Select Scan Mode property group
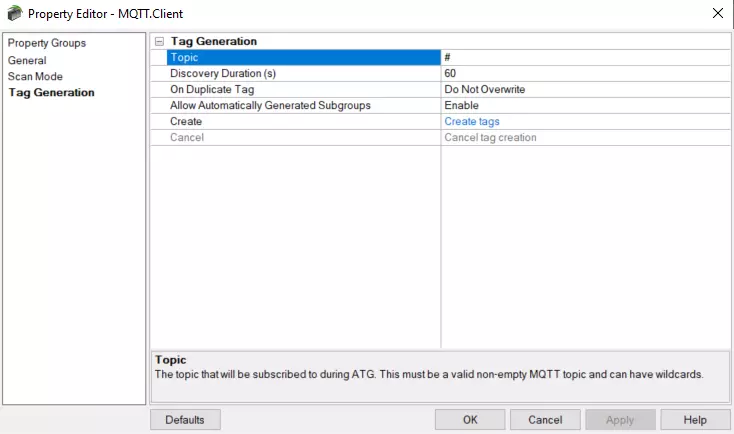 [35, 76]
